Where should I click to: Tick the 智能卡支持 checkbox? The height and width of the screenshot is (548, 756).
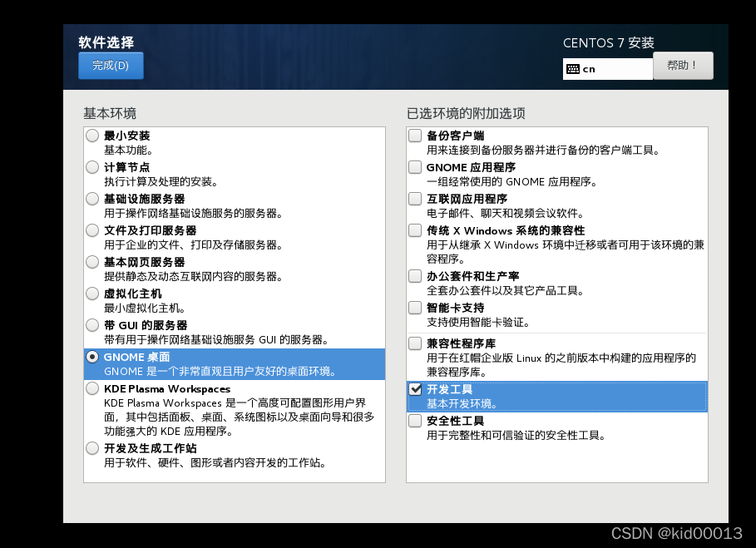point(415,308)
